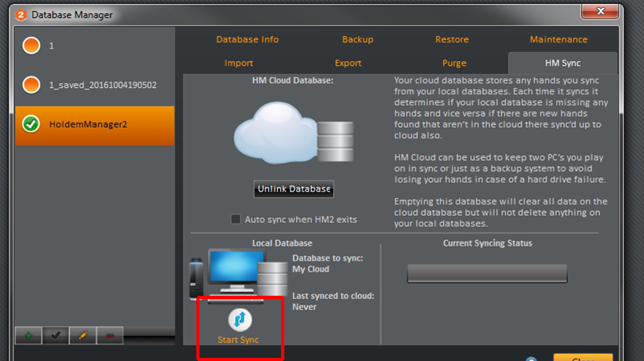Click the Start Sync arrows icon
The image size is (644, 361).
click(x=240, y=319)
